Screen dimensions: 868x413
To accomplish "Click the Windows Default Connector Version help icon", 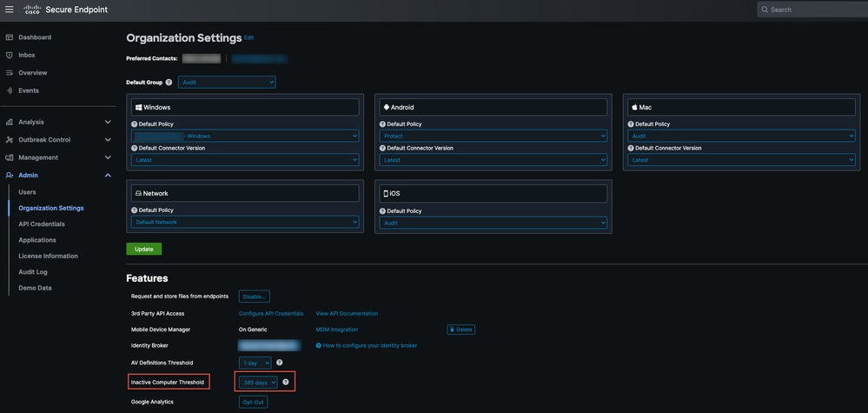I will pos(135,149).
